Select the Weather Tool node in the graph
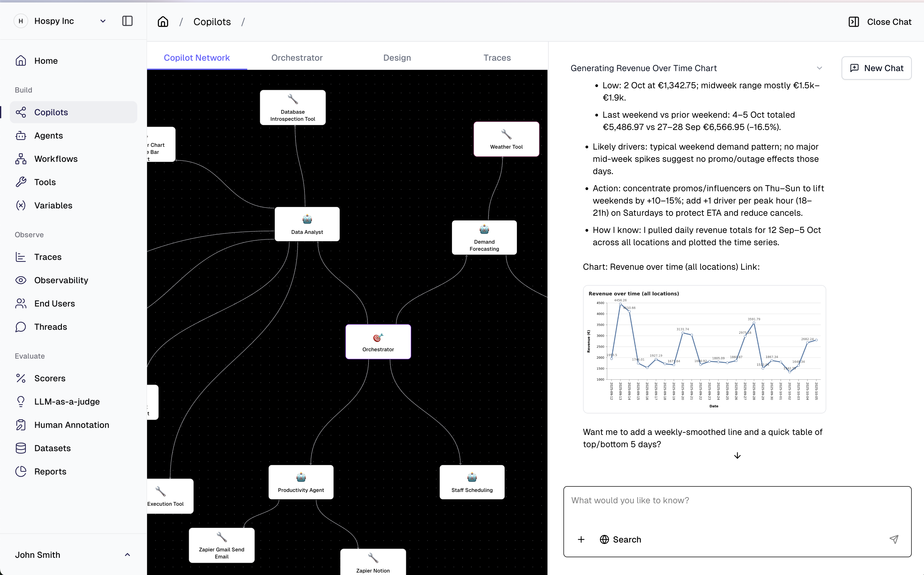The image size is (924, 575). pyautogui.click(x=506, y=139)
